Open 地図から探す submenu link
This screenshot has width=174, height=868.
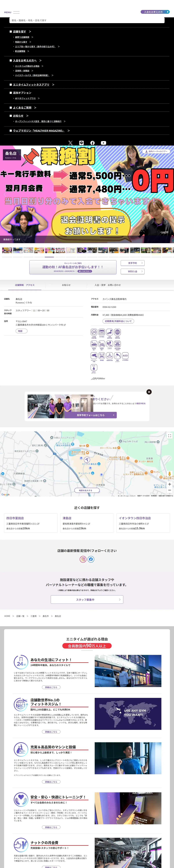tap(21, 42)
